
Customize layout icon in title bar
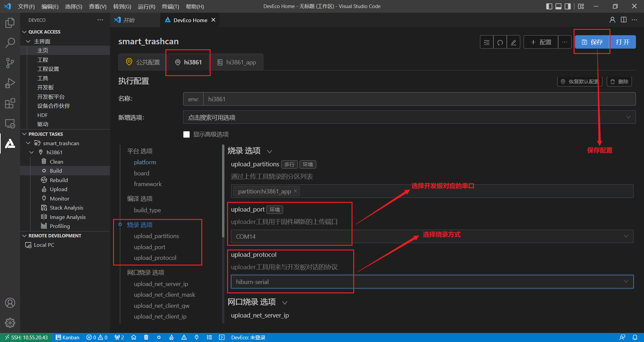pos(581,6)
